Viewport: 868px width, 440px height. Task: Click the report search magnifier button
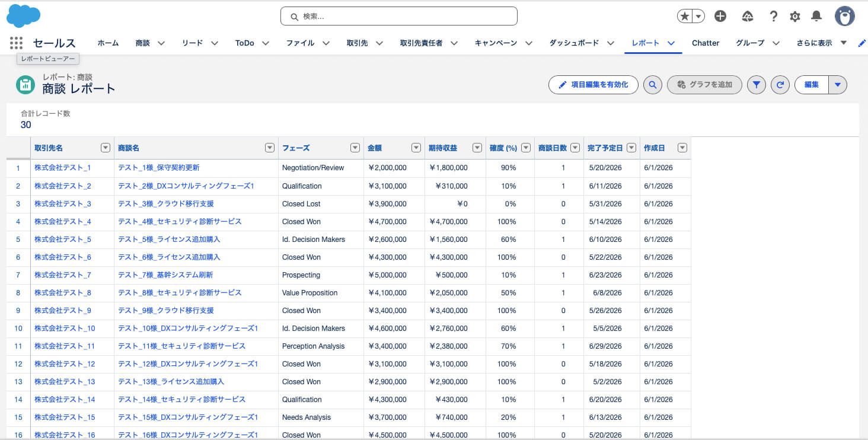(653, 85)
